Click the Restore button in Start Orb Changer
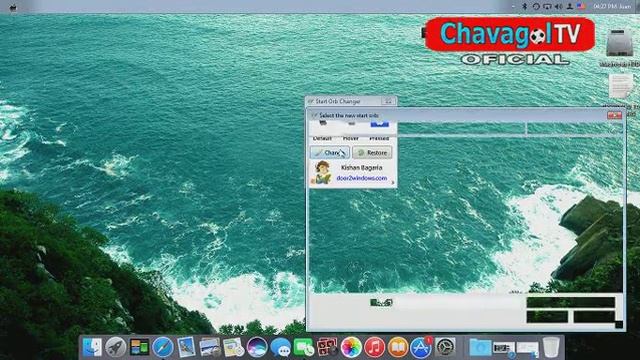This screenshot has height=360, width=640. 372,153
